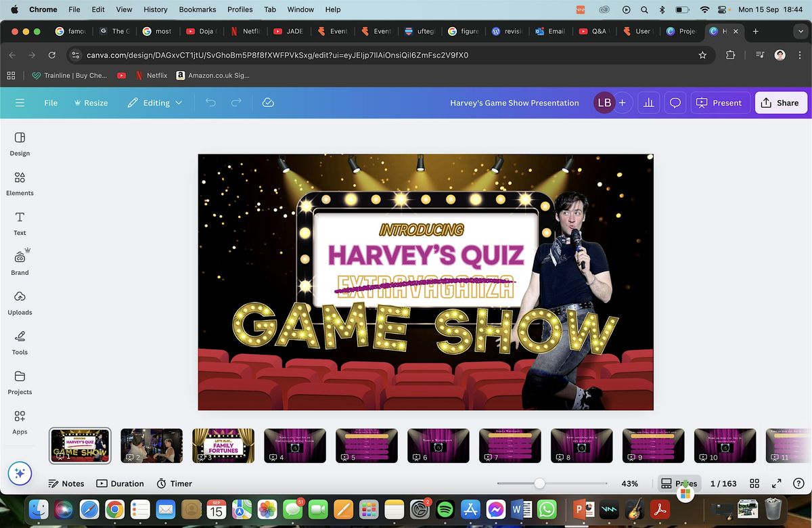Screen dimensions: 812x528
Task: Switch to grid view of slides
Action: click(754, 483)
